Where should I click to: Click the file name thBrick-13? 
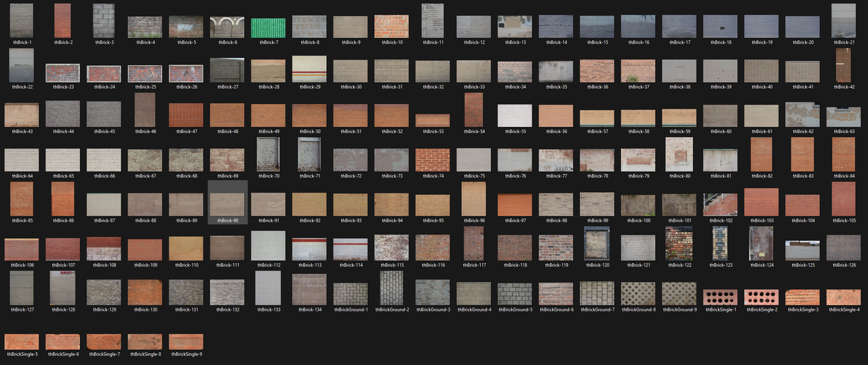pos(515,42)
